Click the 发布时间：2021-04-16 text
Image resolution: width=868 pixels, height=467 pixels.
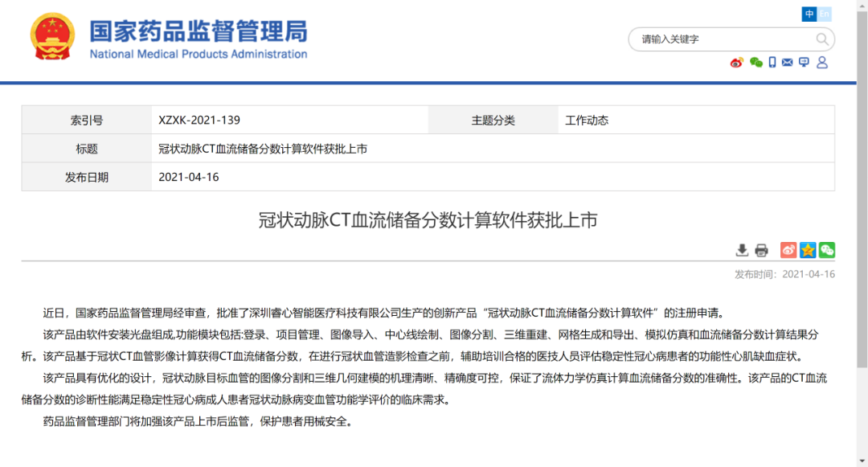784,274
